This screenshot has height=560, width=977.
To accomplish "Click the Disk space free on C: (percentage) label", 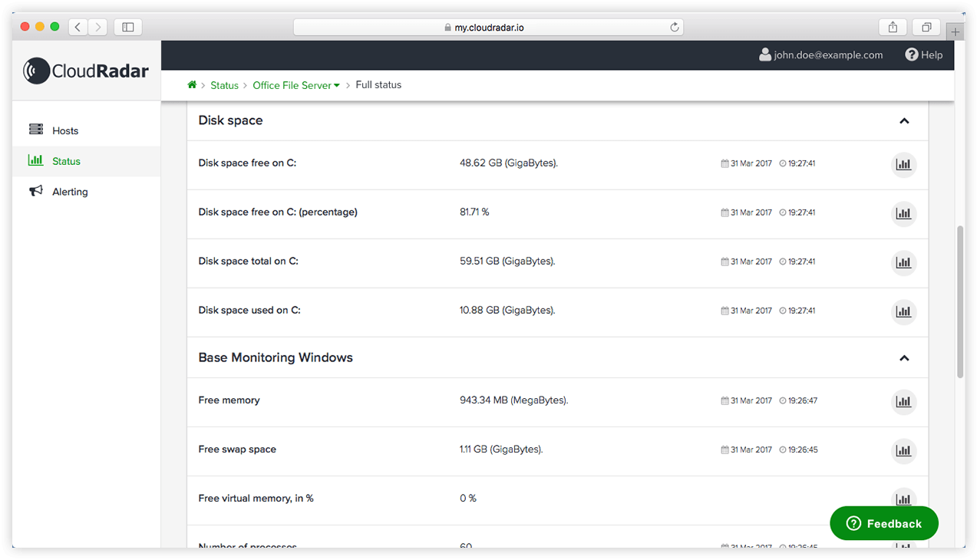I will pos(278,212).
